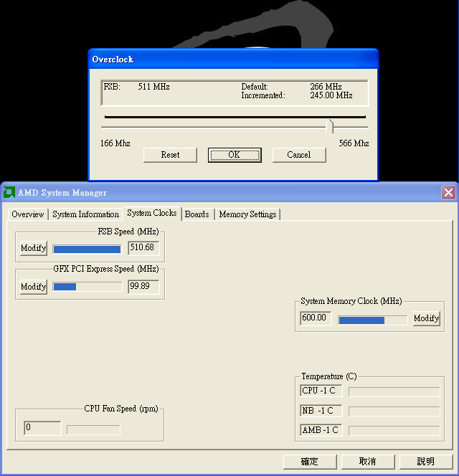Click the GFX PCI Express value 99.89

tap(143, 287)
